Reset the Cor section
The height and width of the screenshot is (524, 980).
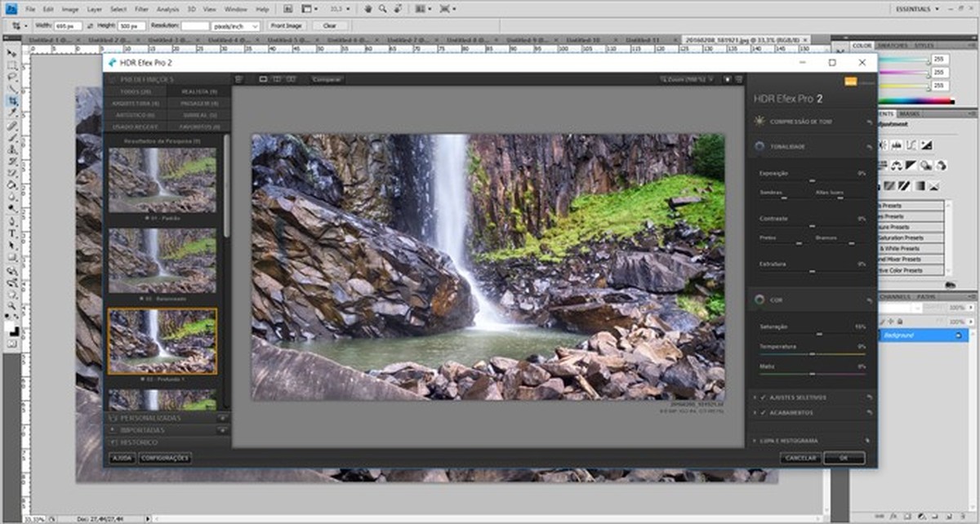click(x=870, y=300)
